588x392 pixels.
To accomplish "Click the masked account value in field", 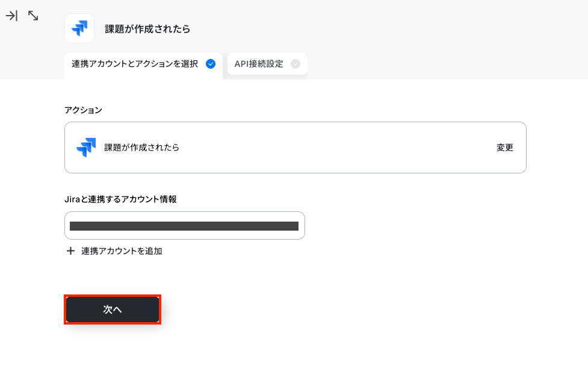I will coord(184,226).
